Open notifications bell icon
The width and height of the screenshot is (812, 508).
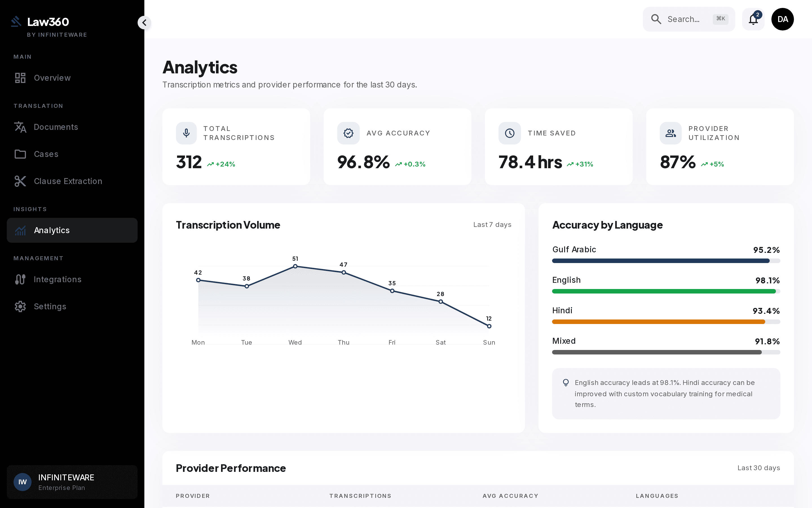coord(753,19)
